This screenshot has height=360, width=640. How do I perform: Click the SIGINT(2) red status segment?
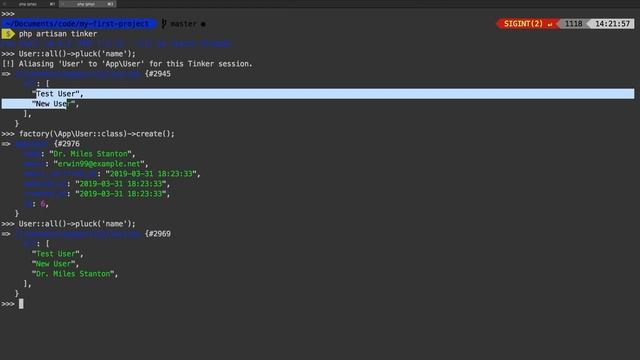click(x=527, y=24)
